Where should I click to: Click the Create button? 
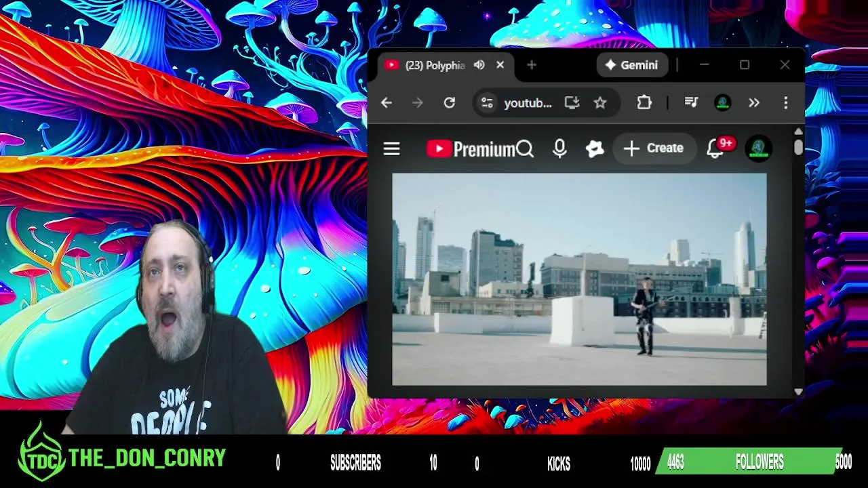654,148
